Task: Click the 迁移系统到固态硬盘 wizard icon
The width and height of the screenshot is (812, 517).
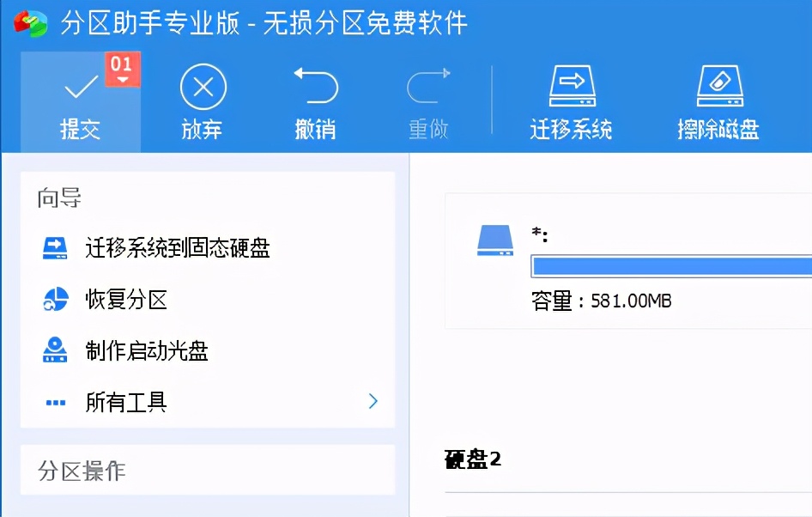Action: click(x=55, y=247)
